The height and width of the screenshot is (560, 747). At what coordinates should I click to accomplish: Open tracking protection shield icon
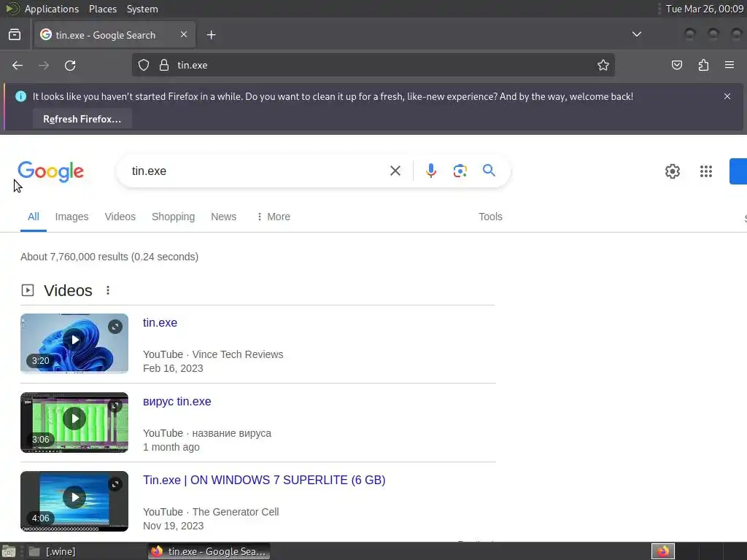tap(144, 65)
